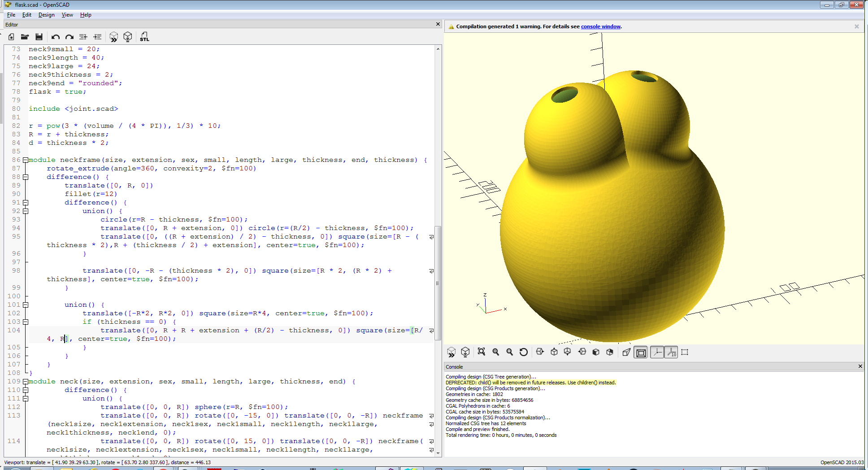Image resolution: width=868 pixels, height=470 pixels.
Task: Open the View menu
Action: (x=67, y=15)
